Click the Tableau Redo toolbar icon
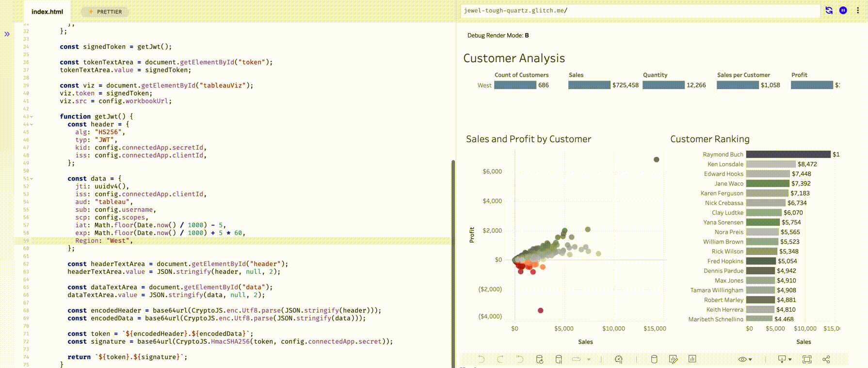This screenshot has height=368, width=868. click(x=500, y=359)
